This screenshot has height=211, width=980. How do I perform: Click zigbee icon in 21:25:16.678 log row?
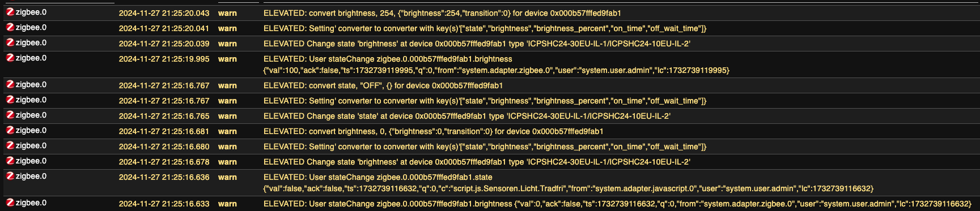(10, 161)
